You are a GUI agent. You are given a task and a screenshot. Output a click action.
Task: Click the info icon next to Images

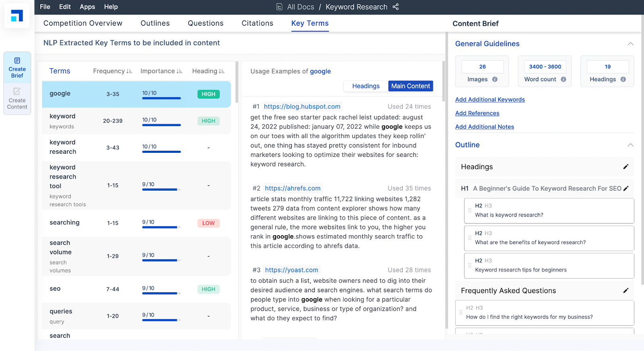click(x=495, y=80)
